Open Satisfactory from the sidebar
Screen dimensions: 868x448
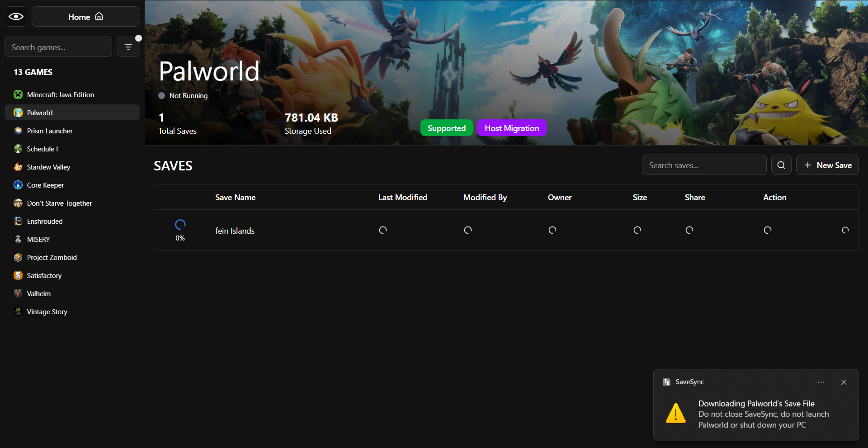72,275
